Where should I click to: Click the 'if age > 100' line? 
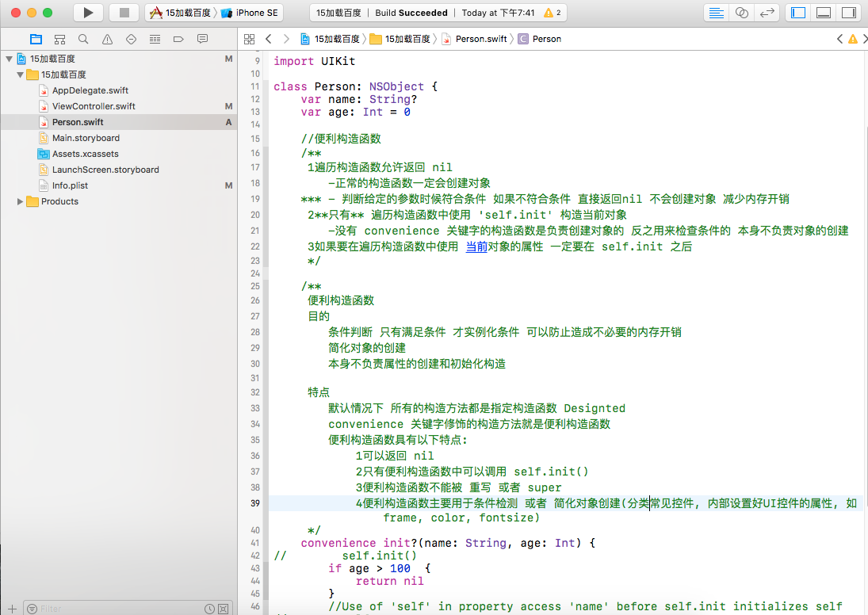point(379,568)
